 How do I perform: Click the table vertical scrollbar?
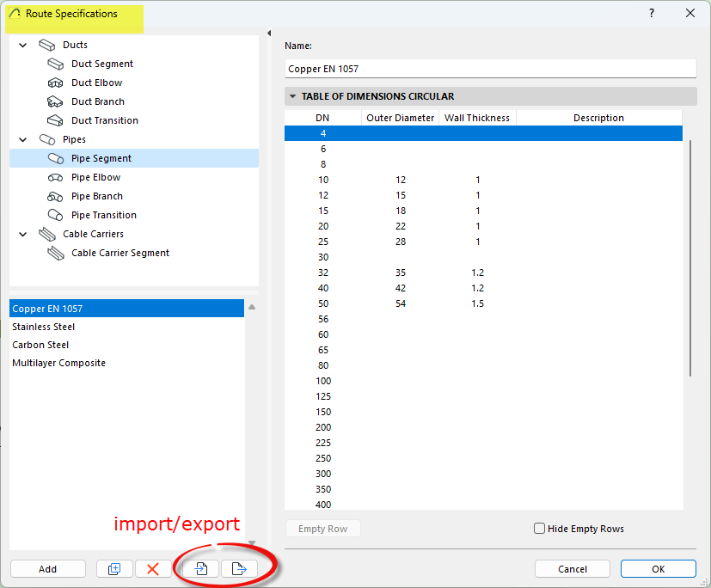(690, 259)
